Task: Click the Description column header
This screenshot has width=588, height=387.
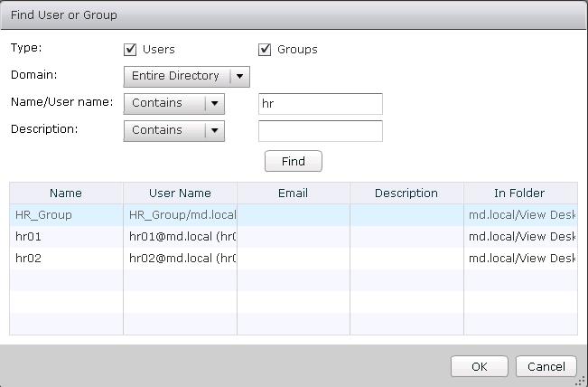Action: tap(406, 193)
